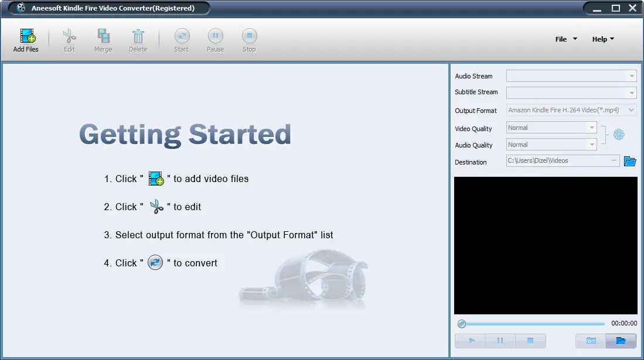This screenshot has height=360, width=644.
Task: Play the preview video
Action: coord(471,341)
